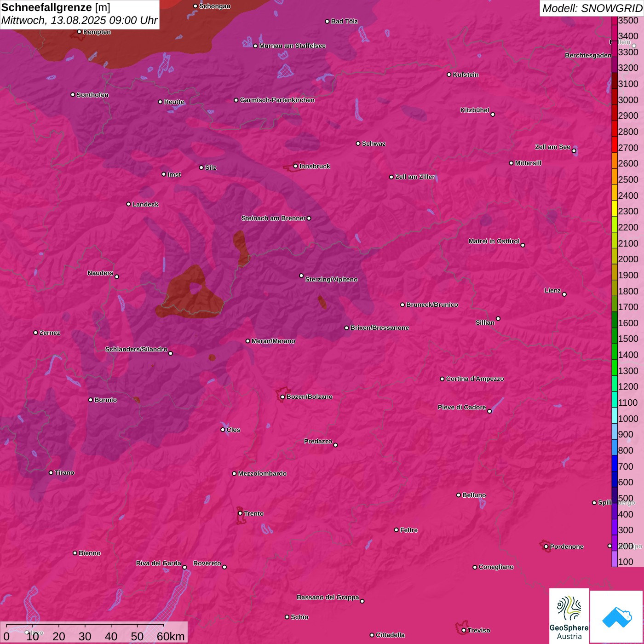Click the Brixen/Bressanone label
This screenshot has height=644, width=644.
(x=379, y=328)
